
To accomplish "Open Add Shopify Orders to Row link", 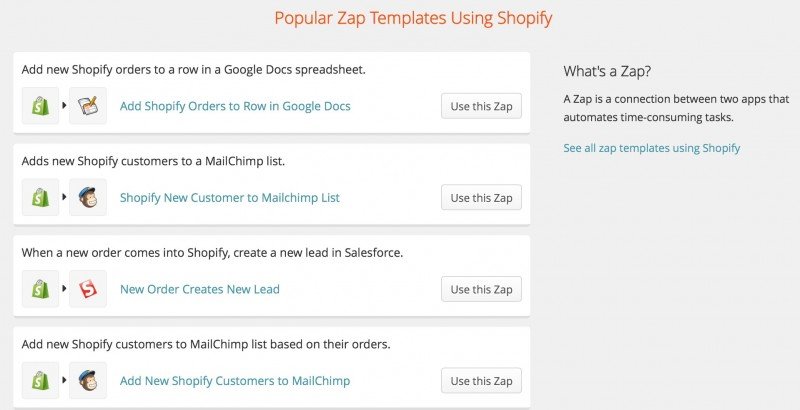I will tap(235, 106).
